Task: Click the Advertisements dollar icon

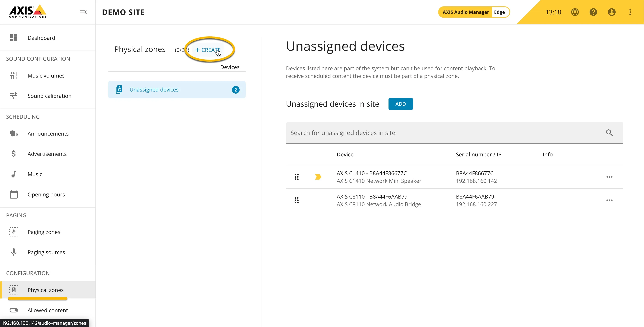Action: [14, 154]
